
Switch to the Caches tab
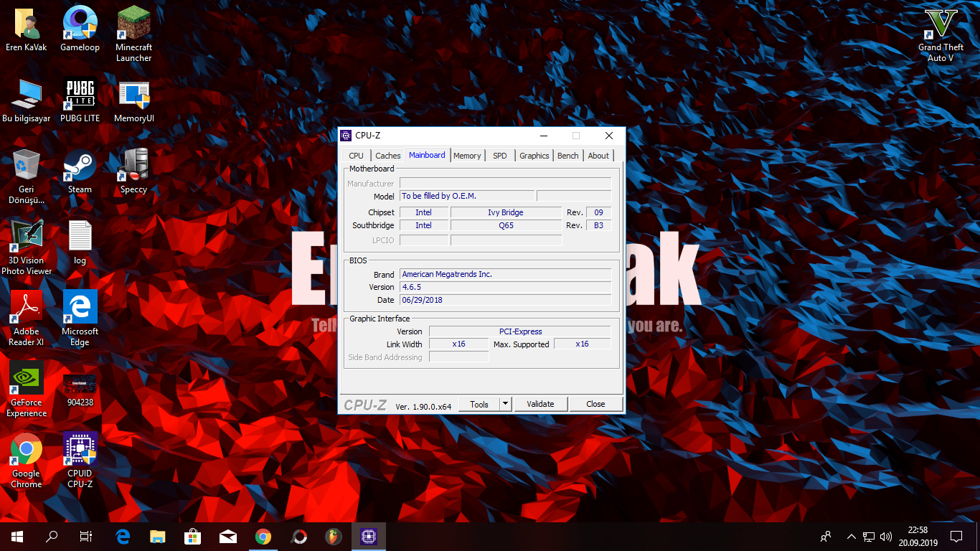coord(388,156)
